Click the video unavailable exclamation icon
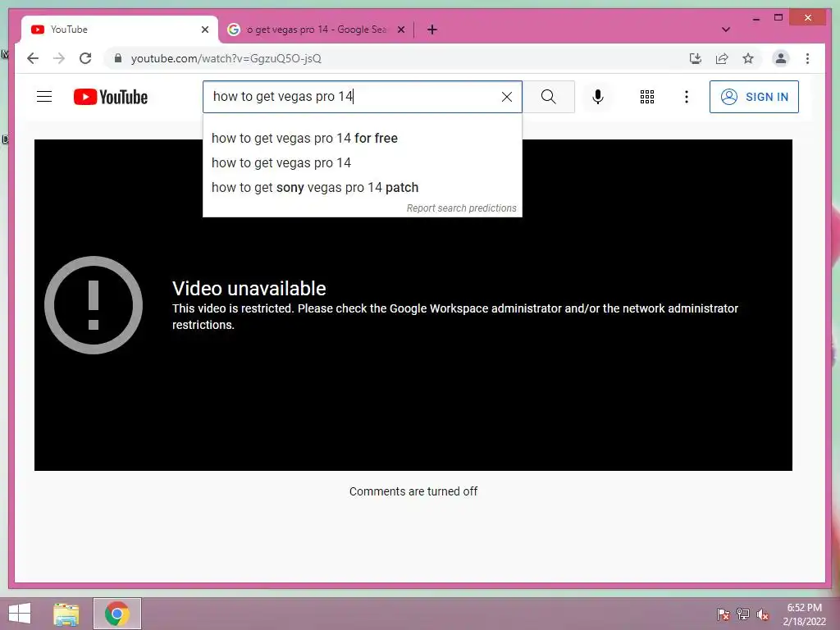 tap(94, 305)
